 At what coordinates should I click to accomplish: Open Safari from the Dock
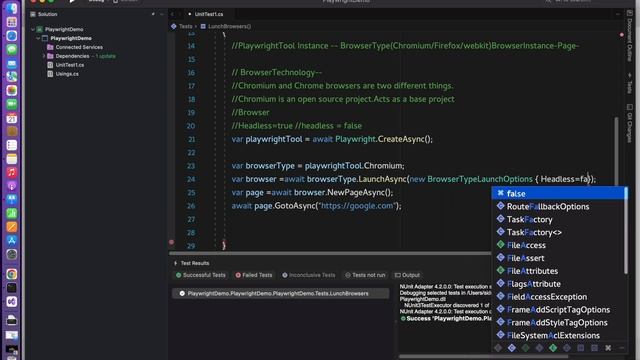tap(11, 36)
